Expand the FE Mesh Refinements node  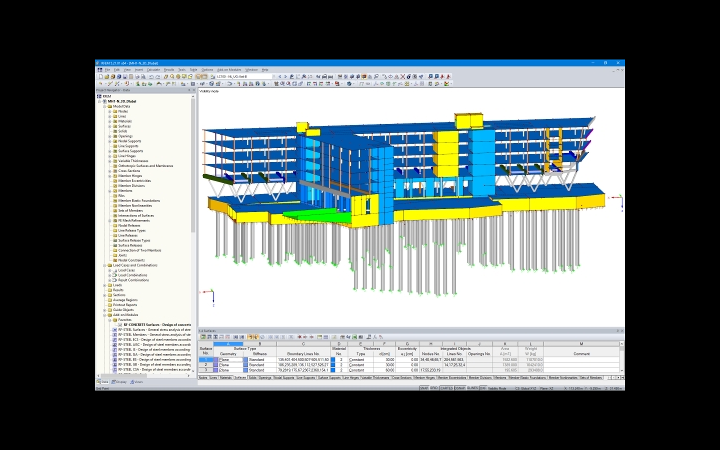pyautogui.click(x=110, y=220)
